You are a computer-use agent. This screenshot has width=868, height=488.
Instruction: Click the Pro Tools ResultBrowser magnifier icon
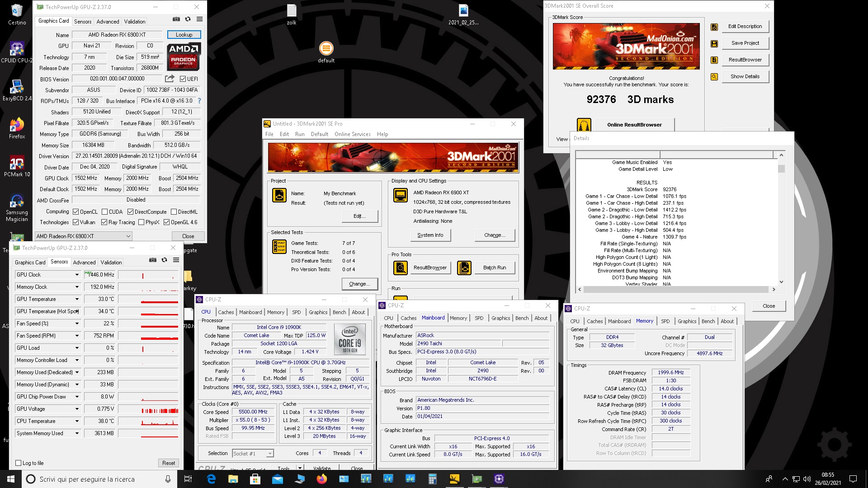pos(401,268)
